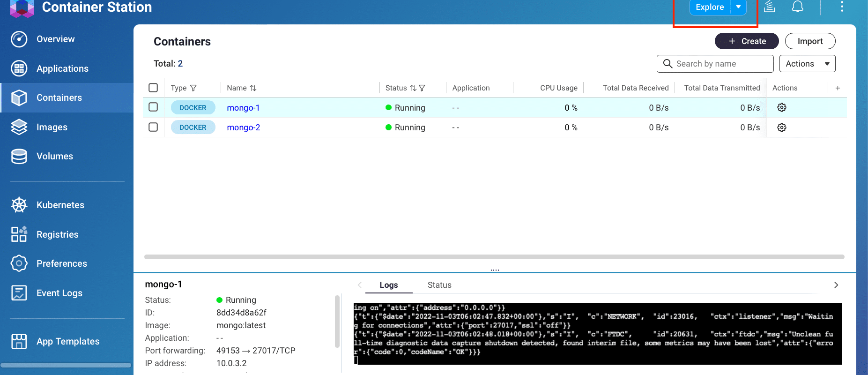Click the Total Data Received header
The height and width of the screenshot is (375, 868).
[636, 88]
